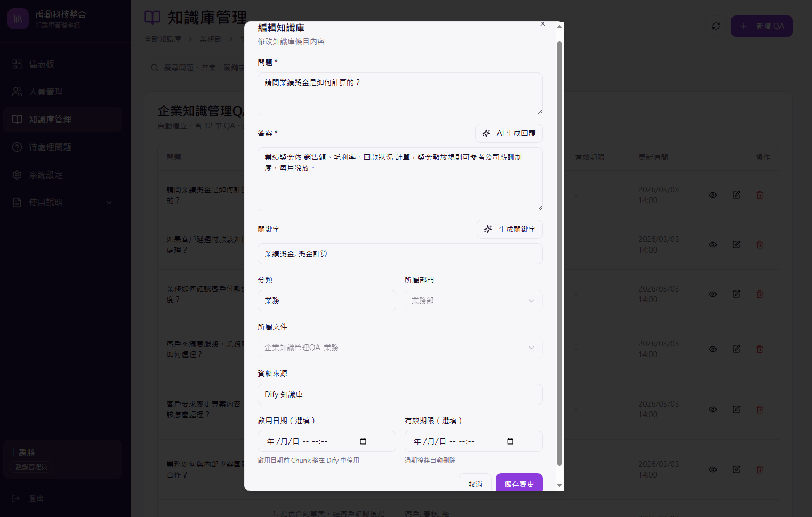This screenshot has height=517, width=812.
Task: Edit the 業務如何確認客戶付款 QA row
Action: [736, 294]
